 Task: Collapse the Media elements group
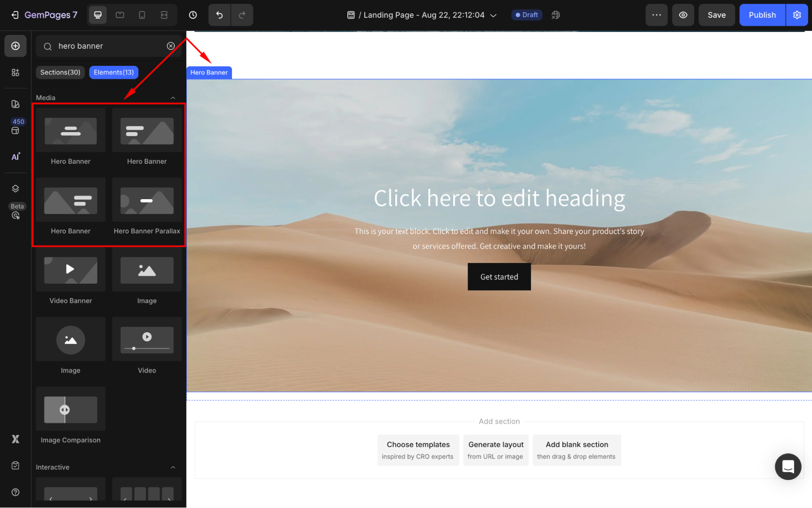click(x=173, y=98)
